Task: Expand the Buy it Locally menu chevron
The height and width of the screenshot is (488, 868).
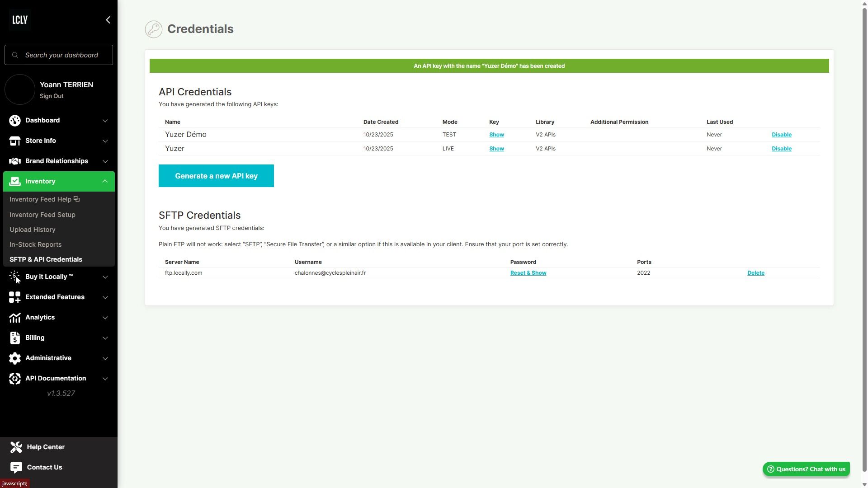Action: (x=105, y=277)
